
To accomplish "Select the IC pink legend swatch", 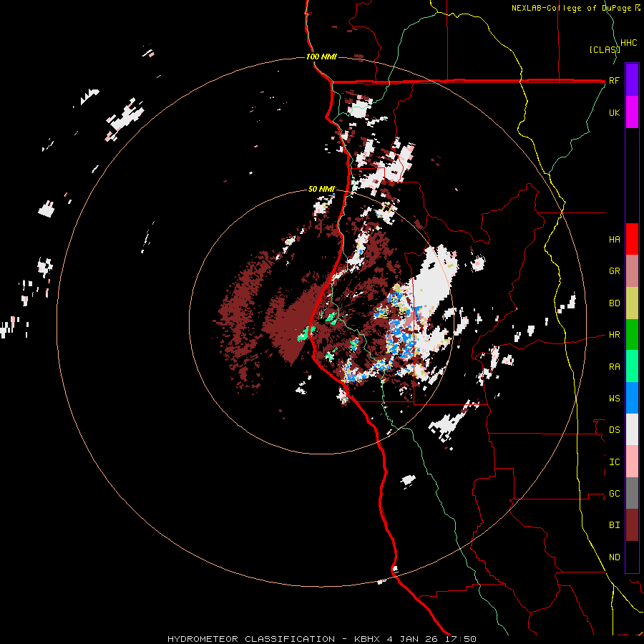I will tap(632, 462).
